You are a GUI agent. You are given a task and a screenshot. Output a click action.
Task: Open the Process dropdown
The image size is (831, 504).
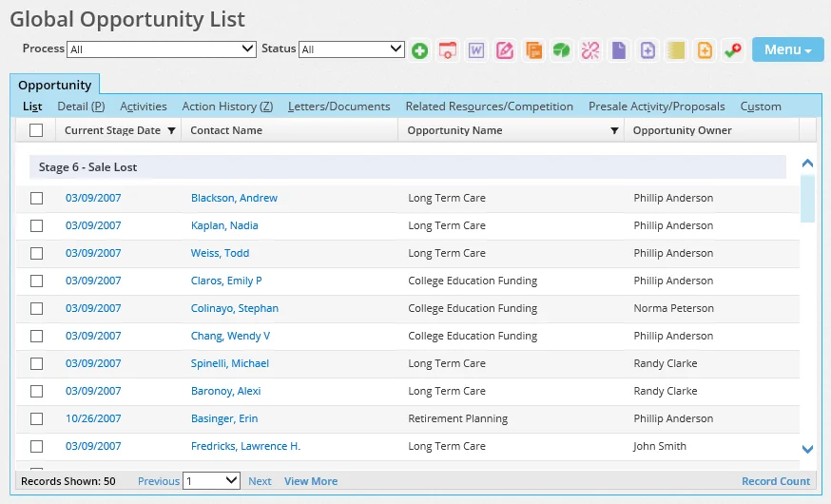coord(162,49)
